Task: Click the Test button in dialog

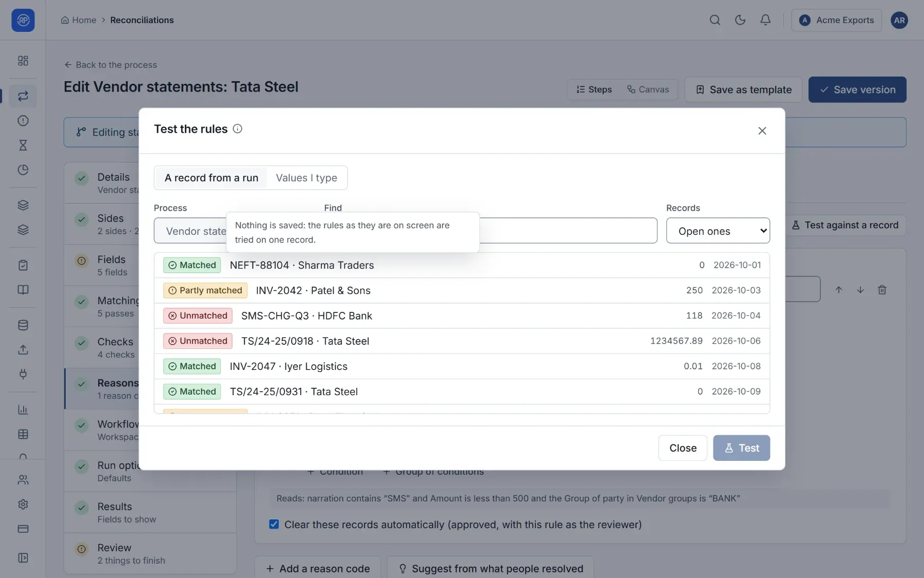Action: click(x=741, y=448)
